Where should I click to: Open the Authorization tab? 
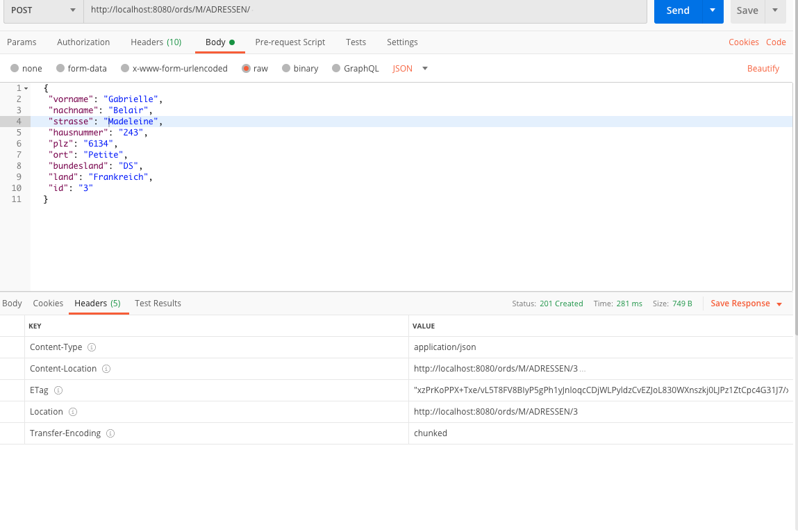pos(83,42)
